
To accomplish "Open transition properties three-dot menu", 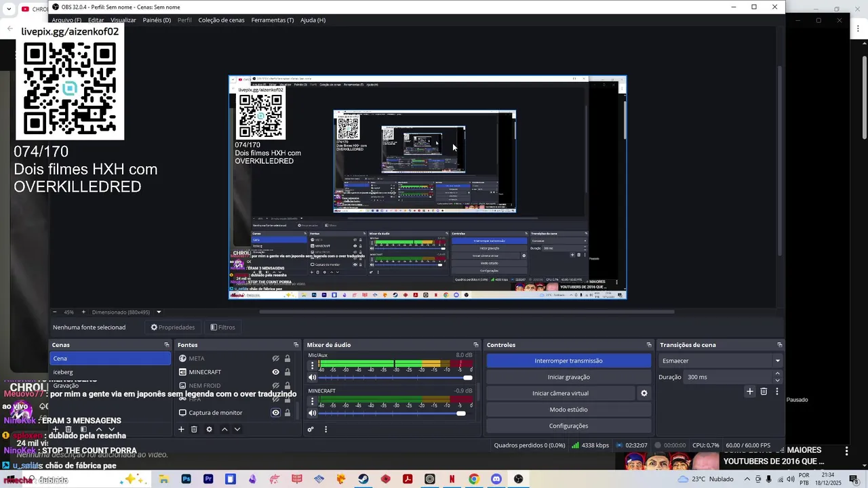I will [777, 391].
